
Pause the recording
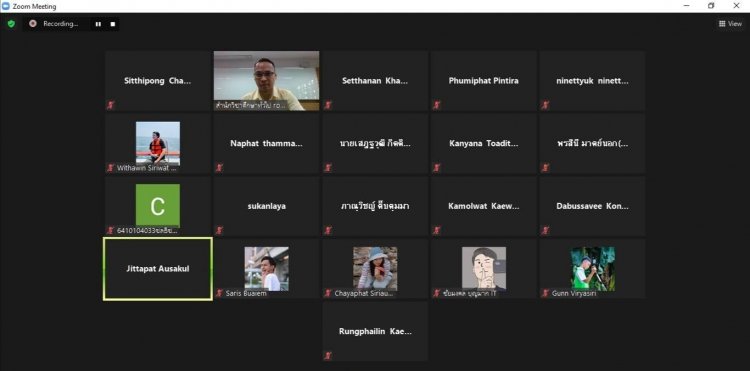98,24
